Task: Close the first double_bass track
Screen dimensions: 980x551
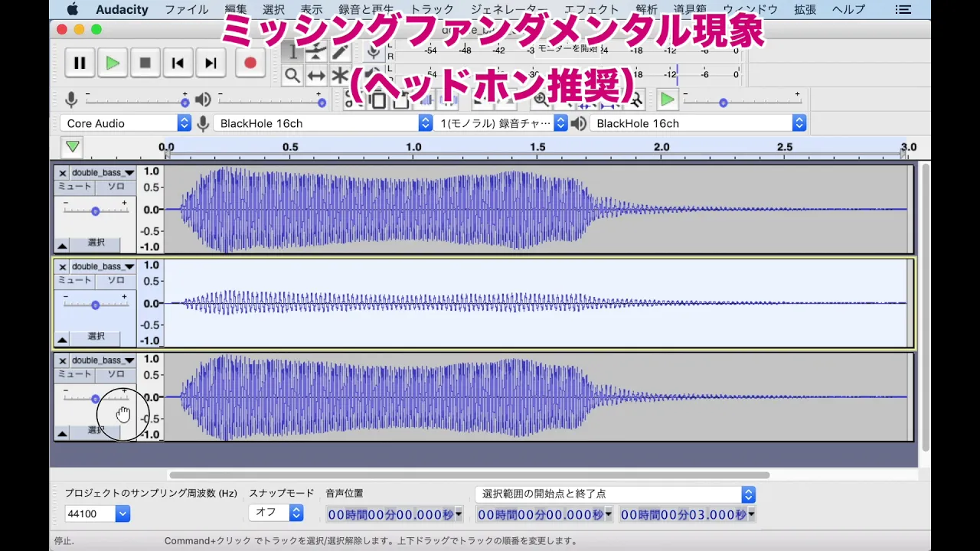Action: coord(63,173)
